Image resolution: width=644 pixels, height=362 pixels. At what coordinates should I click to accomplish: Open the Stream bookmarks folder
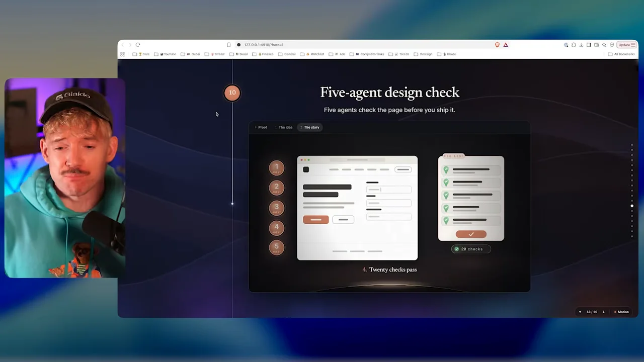215,54
